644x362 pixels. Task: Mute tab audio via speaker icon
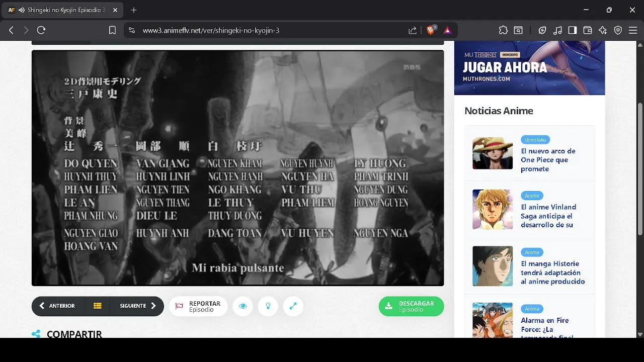(x=22, y=10)
